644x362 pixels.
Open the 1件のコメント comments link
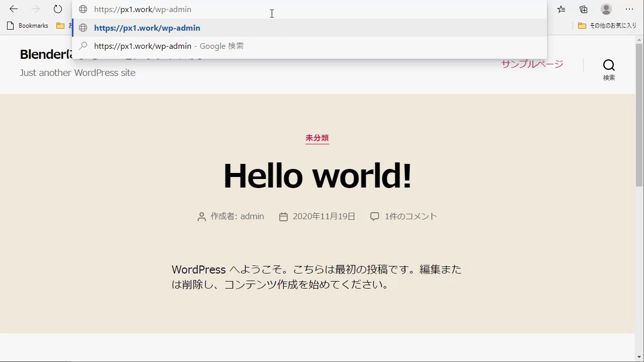pos(411,216)
